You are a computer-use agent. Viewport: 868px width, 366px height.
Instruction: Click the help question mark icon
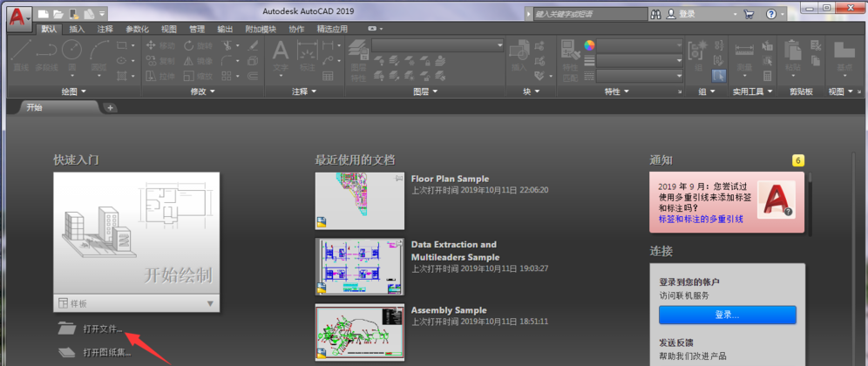click(x=770, y=14)
